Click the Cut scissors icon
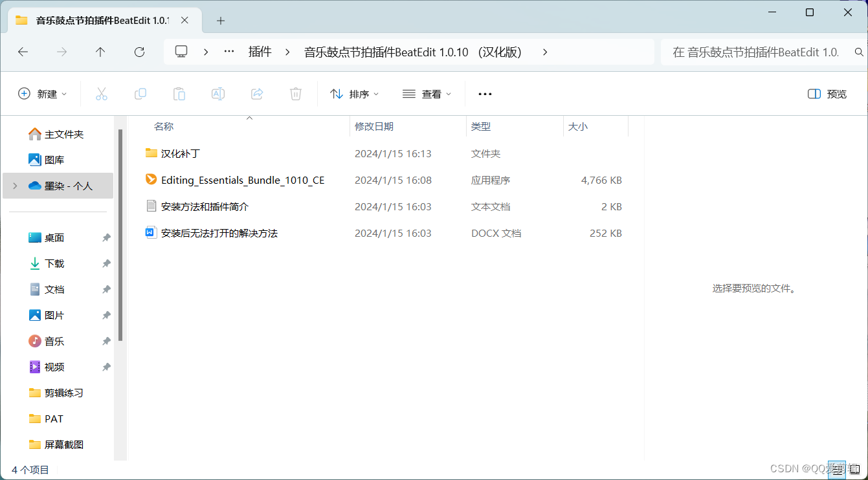868x480 pixels. 102,94
